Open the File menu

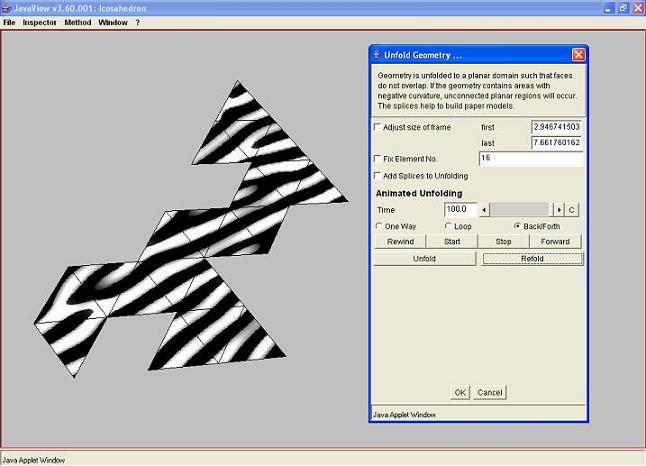coord(9,22)
